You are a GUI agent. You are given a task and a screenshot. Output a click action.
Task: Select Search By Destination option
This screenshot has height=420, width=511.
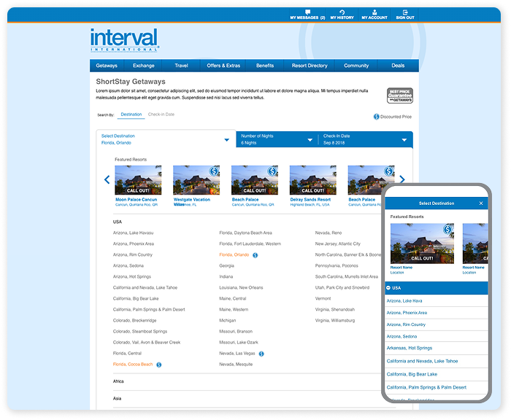pos(131,114)
